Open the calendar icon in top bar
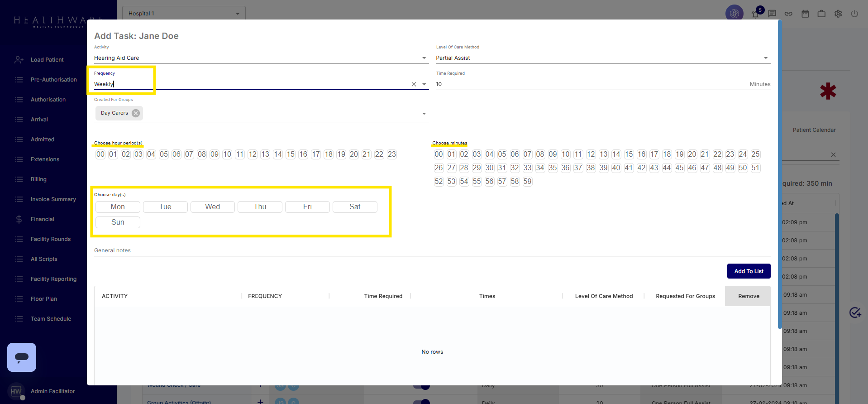The height and width of the screenshot is (404, 868). [805, 14]
